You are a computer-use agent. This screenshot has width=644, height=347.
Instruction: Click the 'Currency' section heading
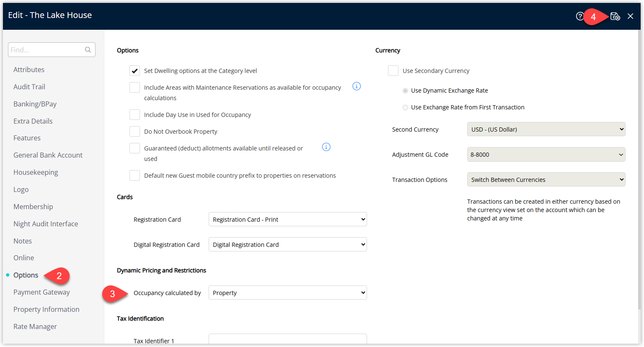[x=388, y=50]
